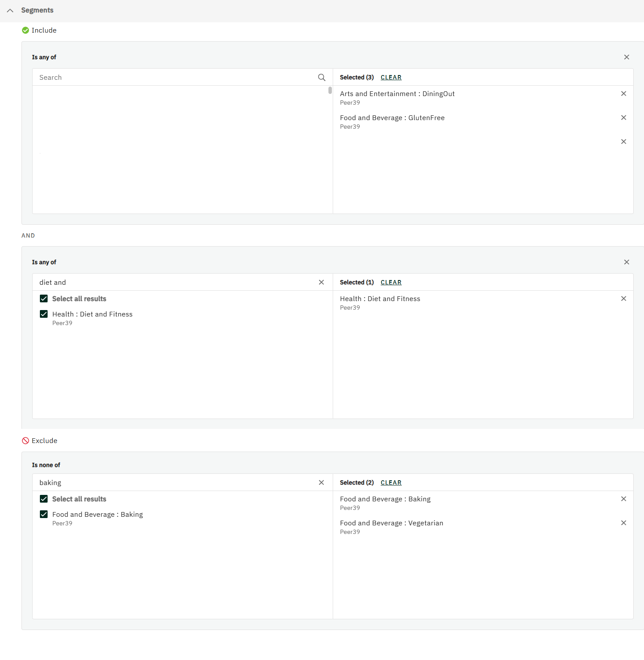
Task: Click the search magnifier icon in first group
Action: click(x=322, y=77)
